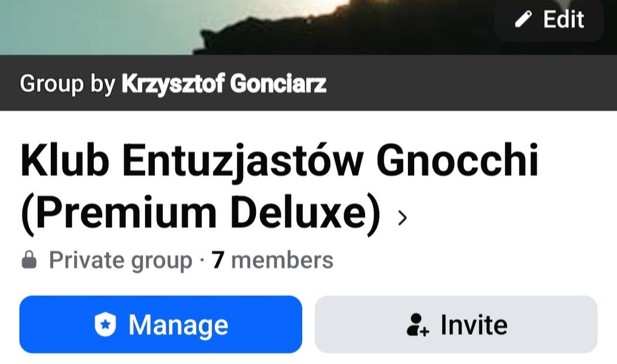Tap the Edit cover photo button

pos(549,20)
